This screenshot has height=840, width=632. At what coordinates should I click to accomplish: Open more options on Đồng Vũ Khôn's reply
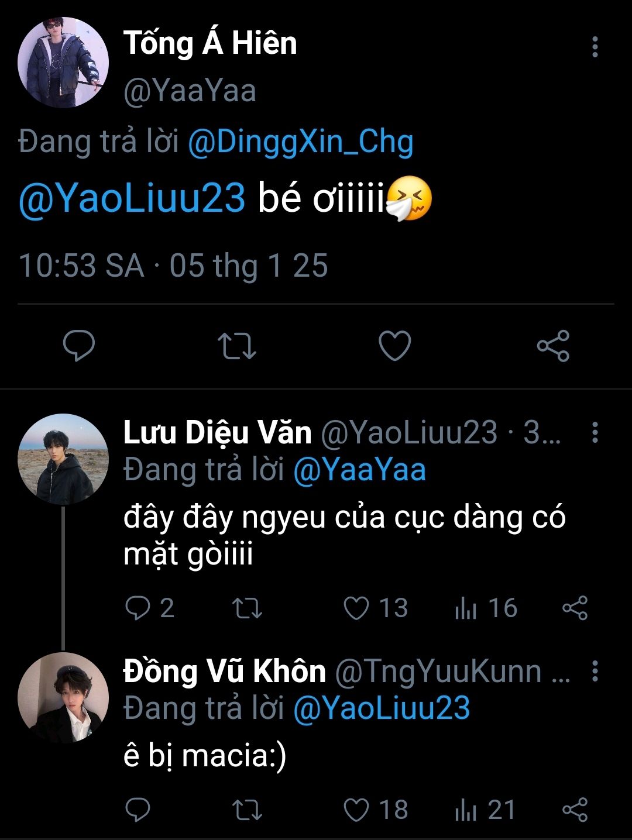[595, 672]
